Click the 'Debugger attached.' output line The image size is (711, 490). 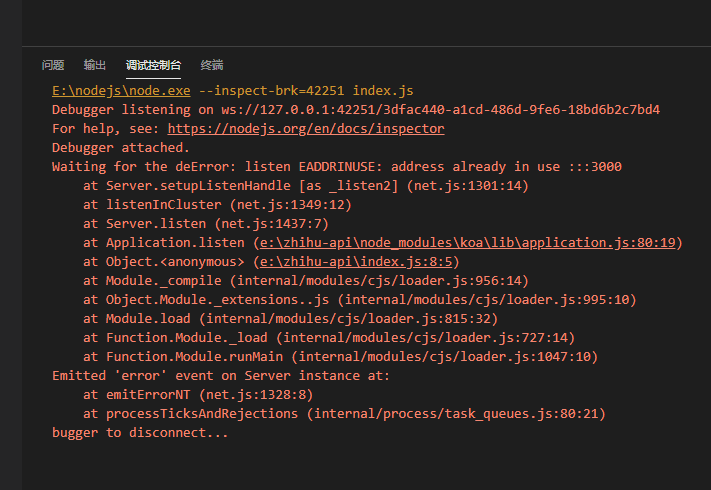(121, 148)
